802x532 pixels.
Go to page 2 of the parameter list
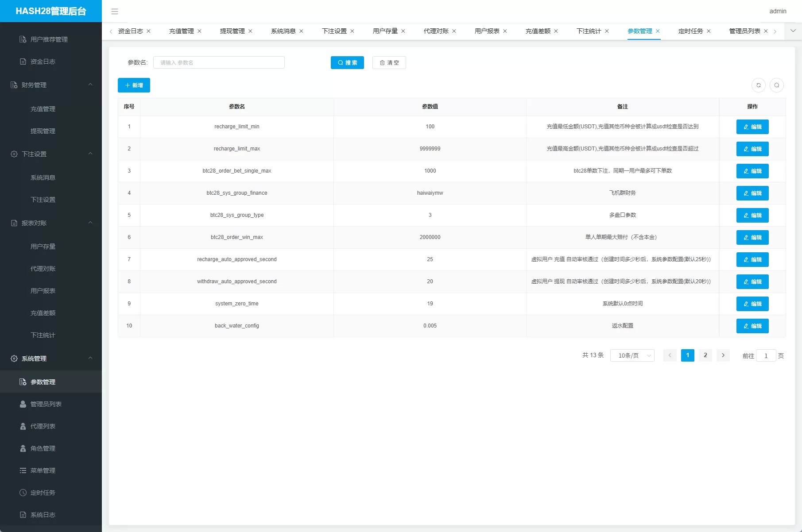pyautogui.click(x=705, y=355)
